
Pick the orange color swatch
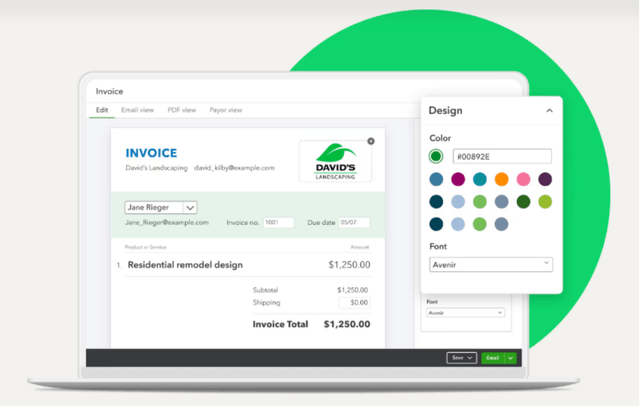pyautogui.click(x=501, y=179)
